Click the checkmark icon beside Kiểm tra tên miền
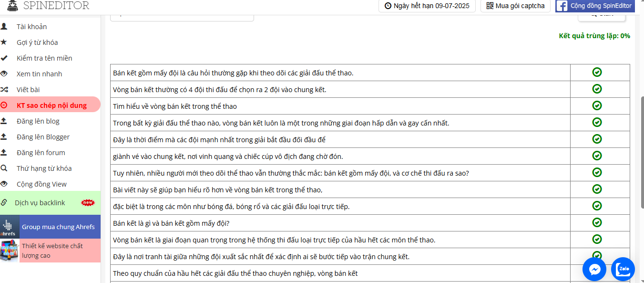 [x=4, y=58]
